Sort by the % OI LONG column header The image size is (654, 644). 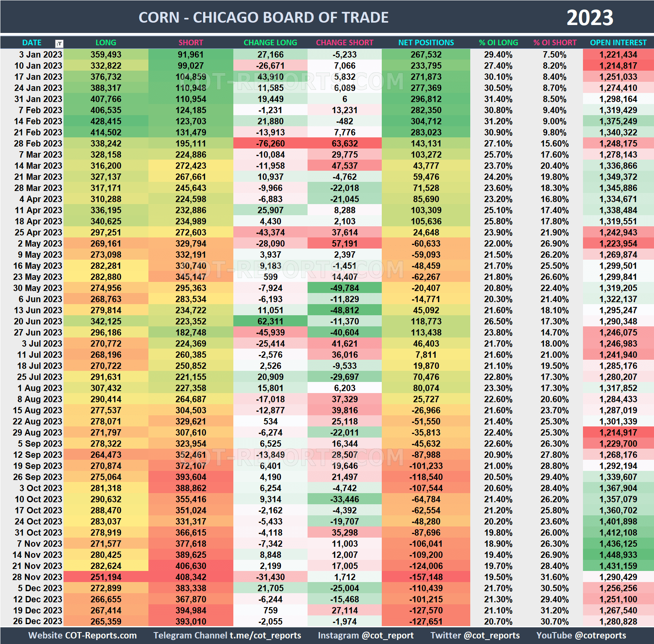click(x=498, y=42)
